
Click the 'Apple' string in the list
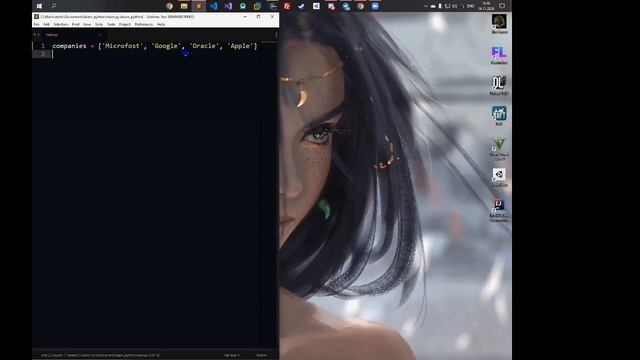click(x=240, y=46)
